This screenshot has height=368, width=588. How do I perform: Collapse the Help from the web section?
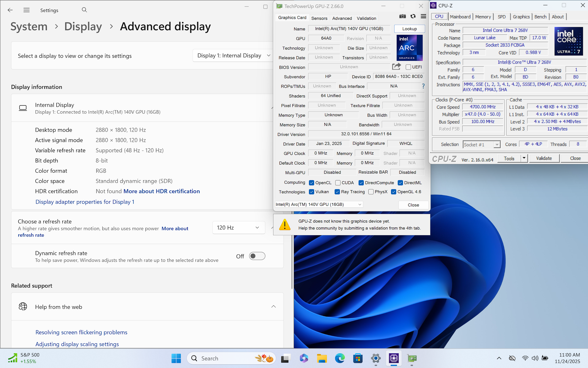(273, 307)
